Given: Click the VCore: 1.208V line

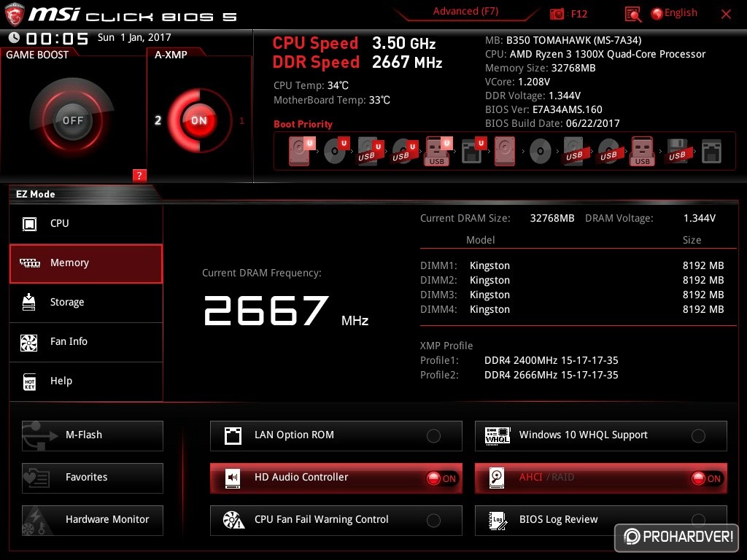Looking at the screenshot, I should [517, 82].
